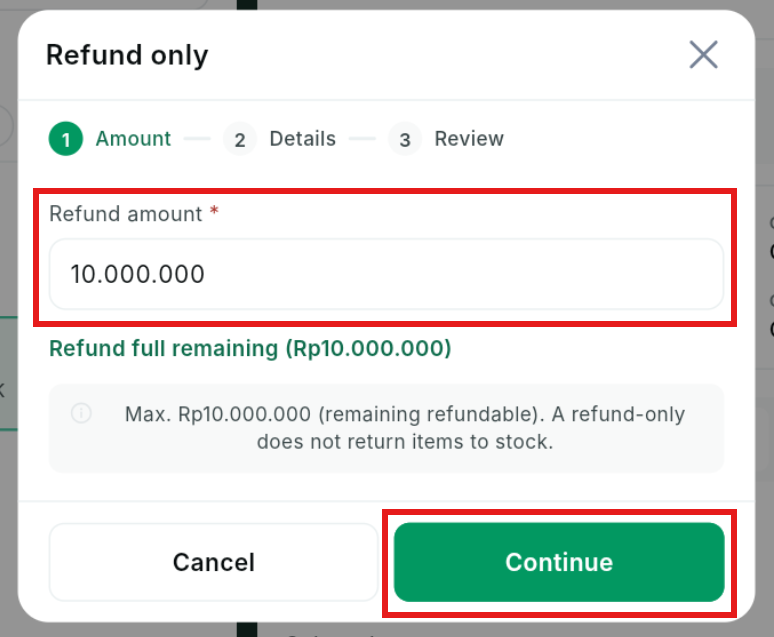Image resolution: width=774 pixels, height=637 pixels.
Task: Continue to the next refund step
Action: coord(559,562)
